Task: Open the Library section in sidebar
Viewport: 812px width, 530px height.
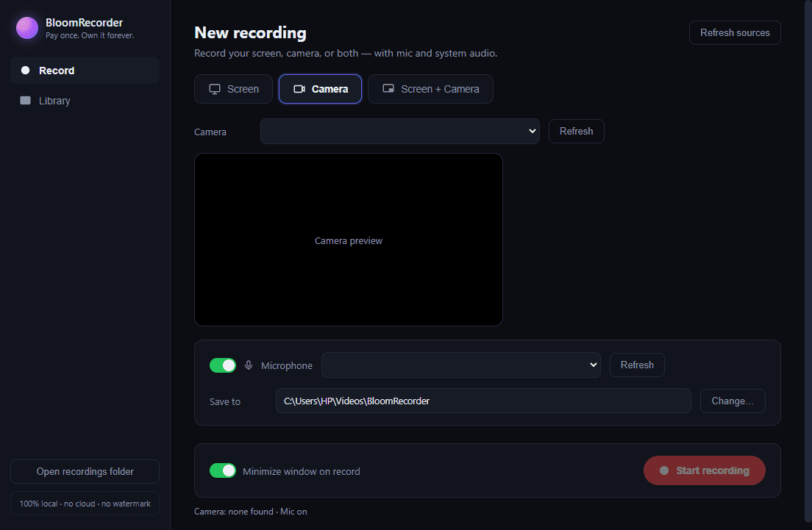Action: tap(85, 101)
